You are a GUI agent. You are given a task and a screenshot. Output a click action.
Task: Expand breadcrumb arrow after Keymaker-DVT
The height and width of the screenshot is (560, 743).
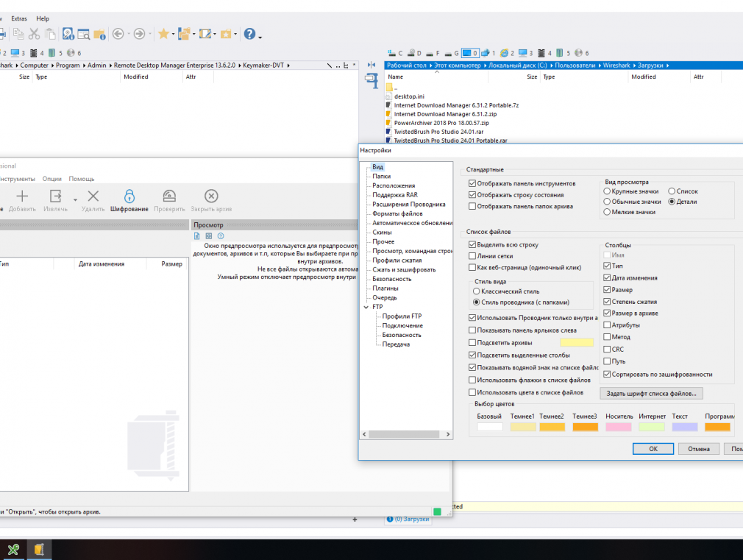288,65
